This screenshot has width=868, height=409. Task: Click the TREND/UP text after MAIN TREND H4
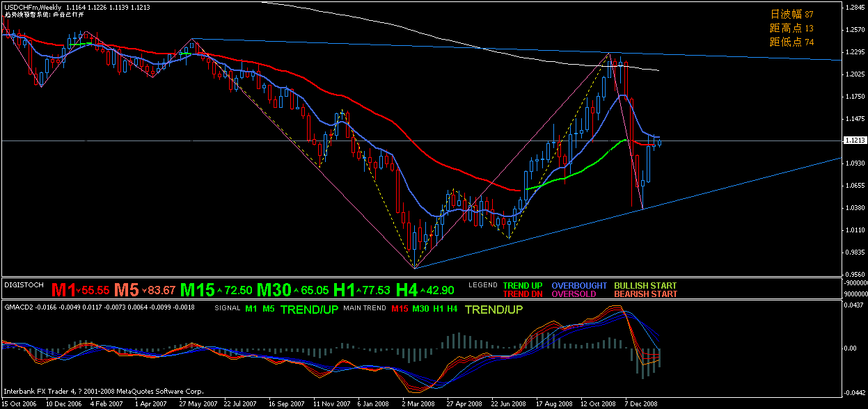[x=494, y=309]
